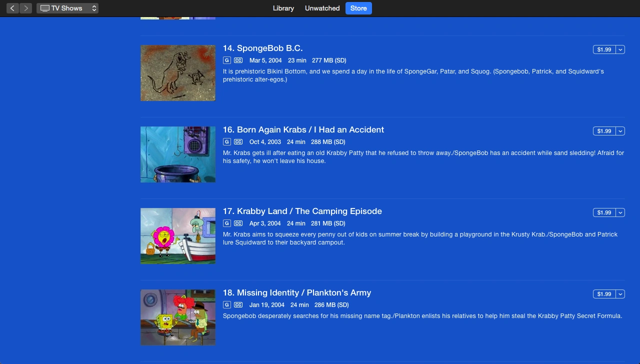Click the CC badge for Born Again Krabs

(x=238, y=142)
